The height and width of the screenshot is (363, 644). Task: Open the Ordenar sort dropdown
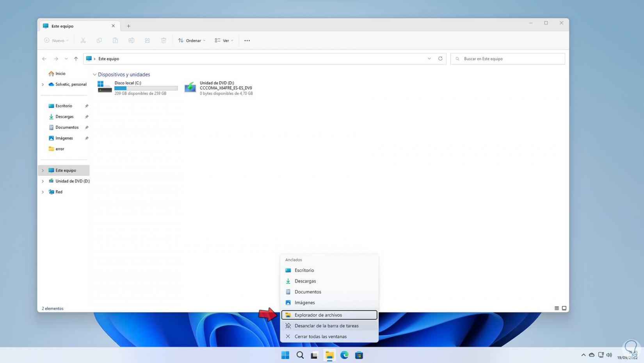(192, 41)
